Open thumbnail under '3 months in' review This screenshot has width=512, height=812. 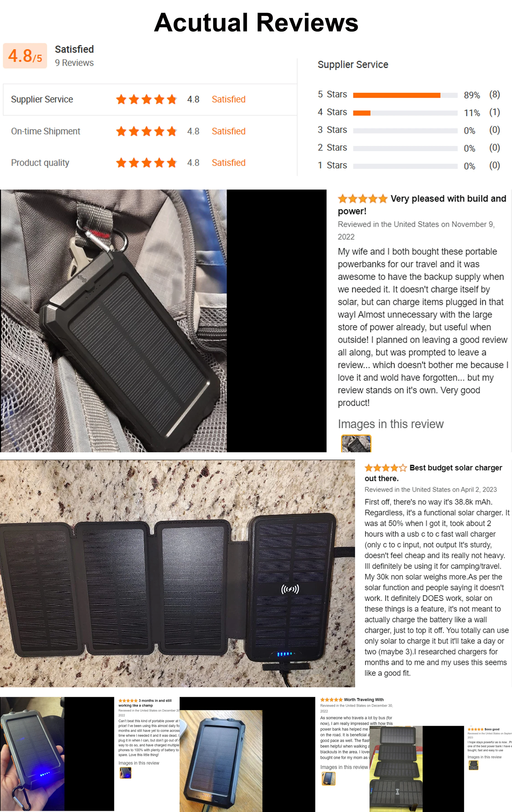pos(125,773)
